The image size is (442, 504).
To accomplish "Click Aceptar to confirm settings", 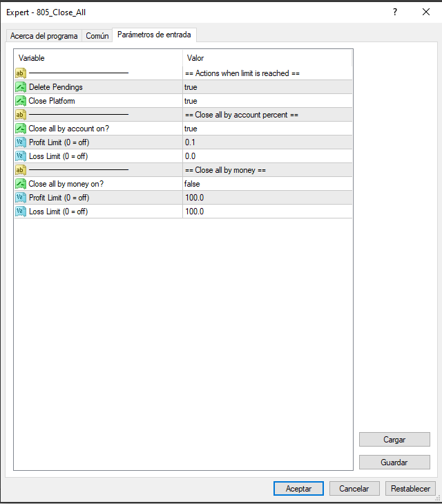I will [298, 489].
